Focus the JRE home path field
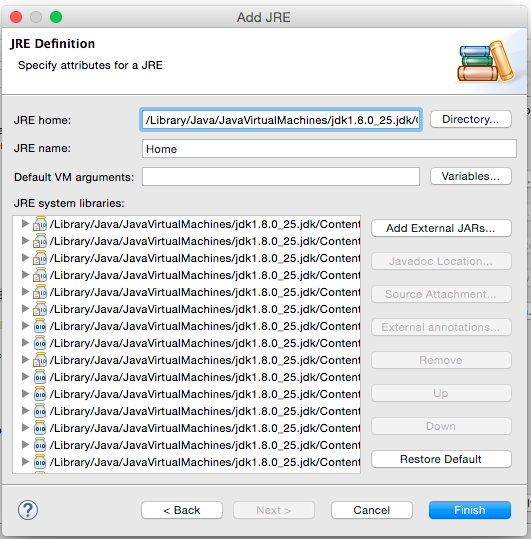The width and height of the screenshot is (531, 539). pyautogui.click(x=281, y=120)
